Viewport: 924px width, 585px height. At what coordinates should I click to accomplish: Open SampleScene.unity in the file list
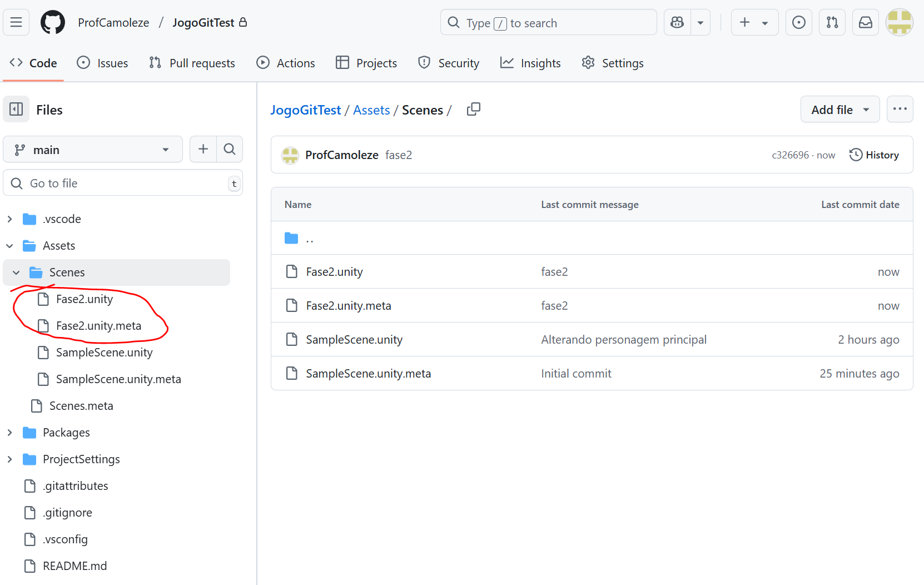pos(354,340)
